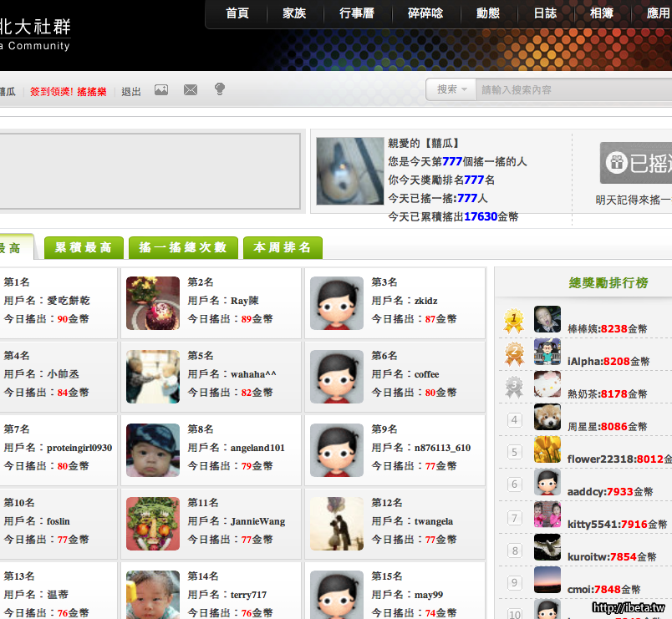Select the 搖一搖總次數 tab
Screen dimensions: 672x619
(x=183, y=248)
